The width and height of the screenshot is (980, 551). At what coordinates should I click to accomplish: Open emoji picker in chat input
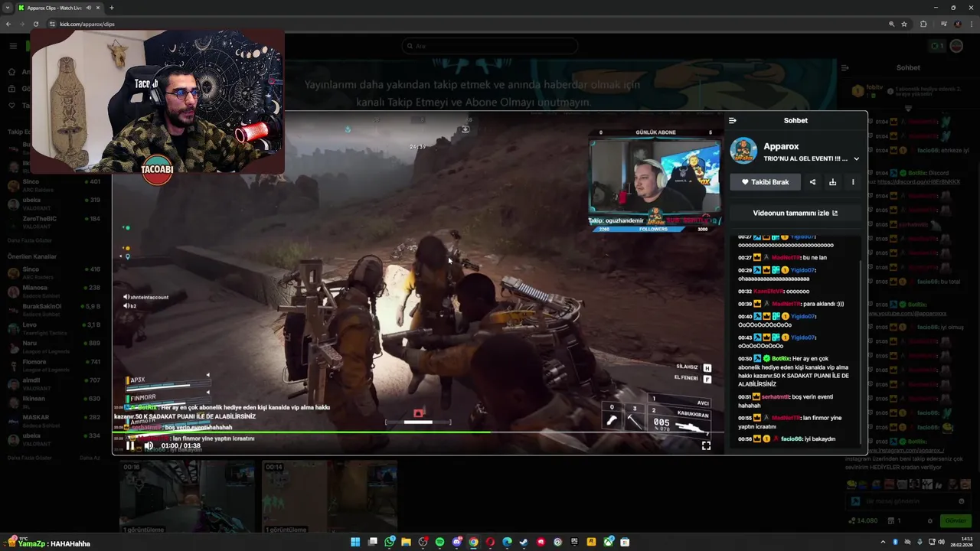(962, 501)
